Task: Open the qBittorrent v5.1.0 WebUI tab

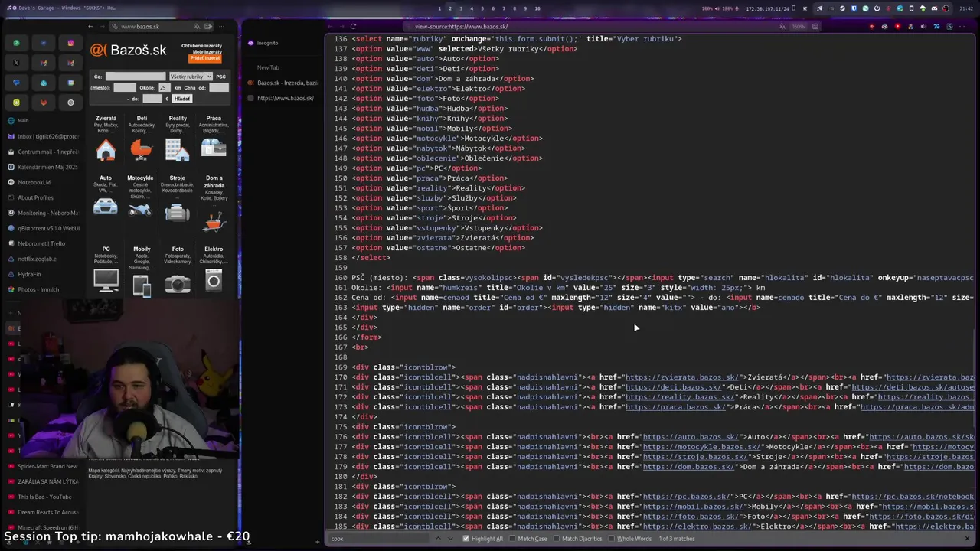Action: coord(44,228)
